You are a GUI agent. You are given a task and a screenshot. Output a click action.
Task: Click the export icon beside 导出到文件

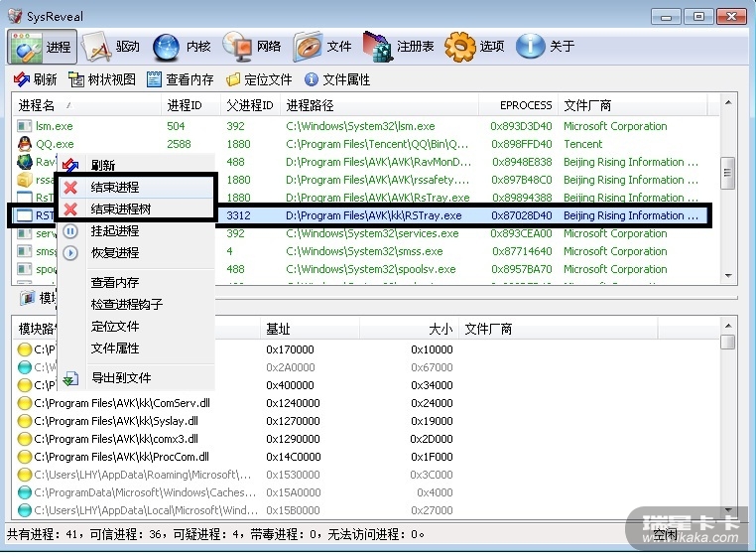click(x=70, y=378)
